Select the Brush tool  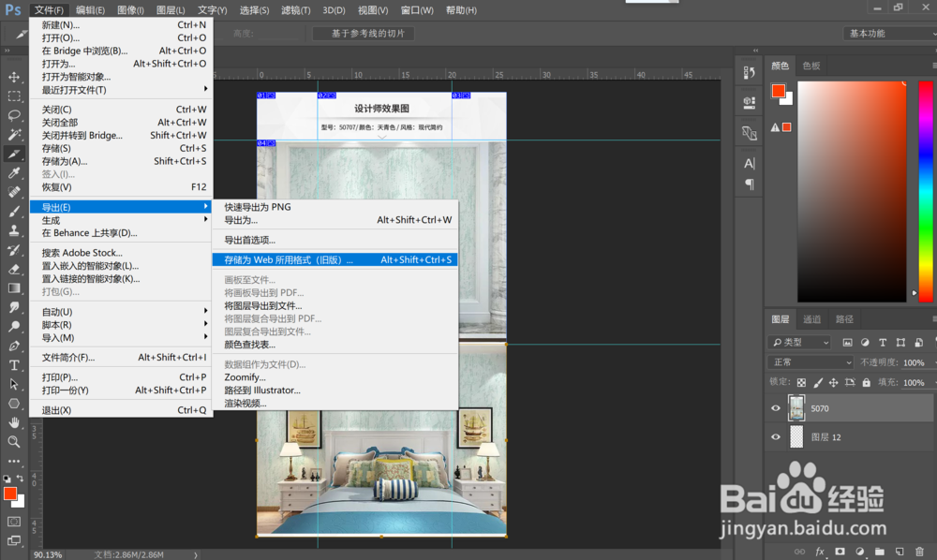[14, 212]
